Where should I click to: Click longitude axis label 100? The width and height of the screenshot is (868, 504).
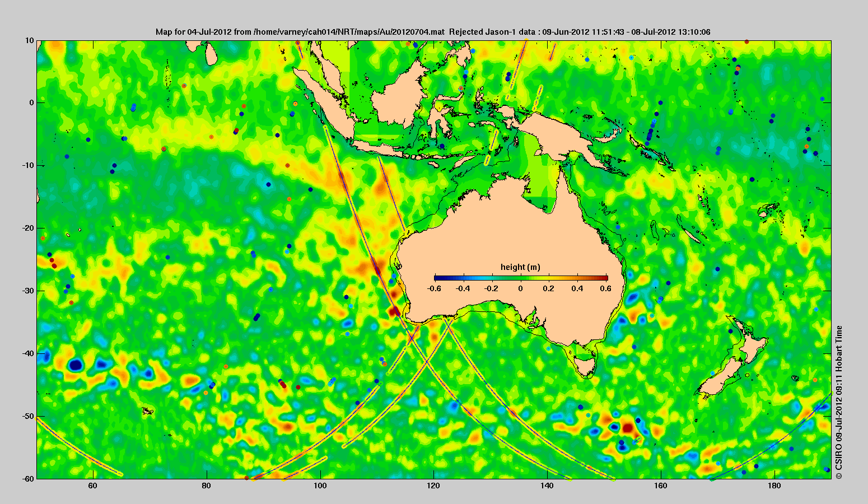[x=320, y=486]
